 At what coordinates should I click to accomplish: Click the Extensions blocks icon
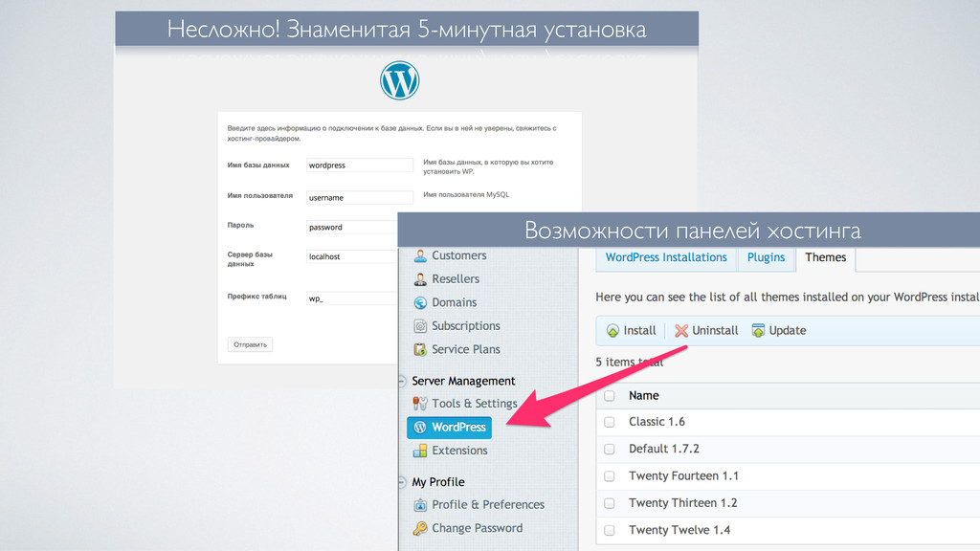coord(420,451)
